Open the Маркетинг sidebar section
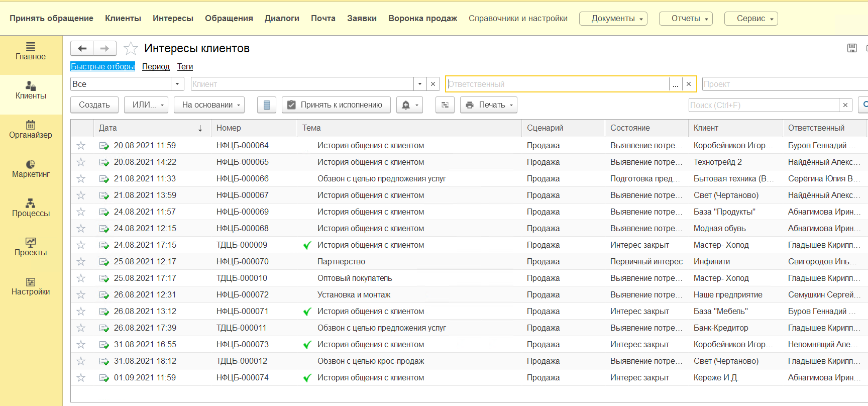Image resolution: width=868 pixels, height=406 pixels. tap(31, 168)
